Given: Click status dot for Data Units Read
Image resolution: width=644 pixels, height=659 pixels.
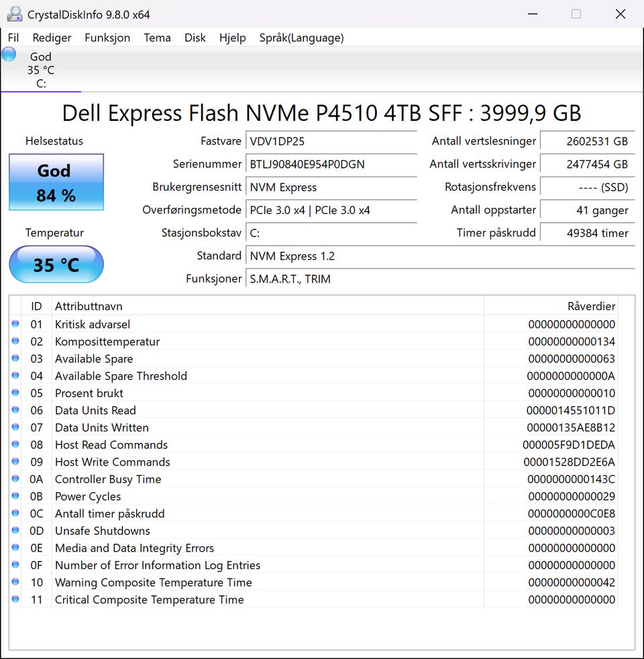Looking at the screenshot, I should 15,410.
